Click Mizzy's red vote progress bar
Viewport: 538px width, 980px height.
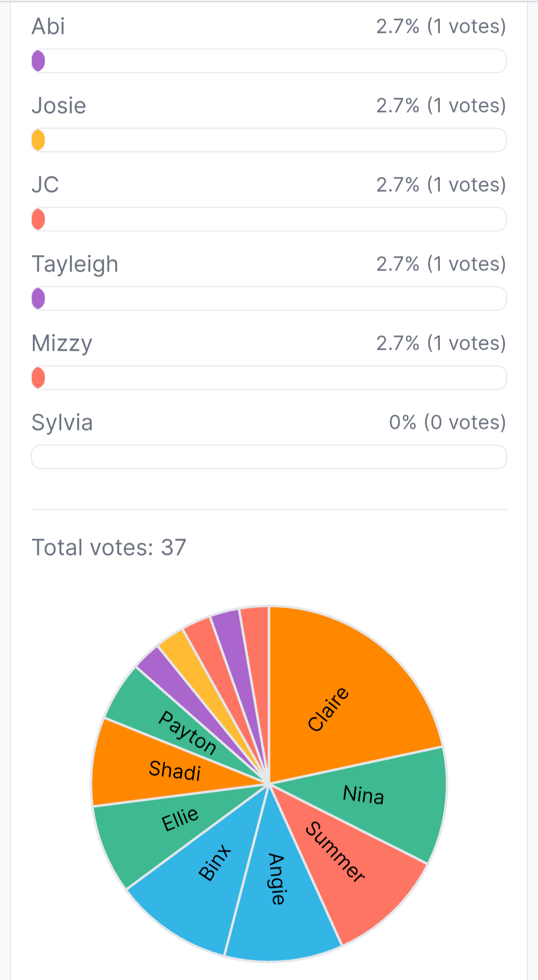click(269, 378)
